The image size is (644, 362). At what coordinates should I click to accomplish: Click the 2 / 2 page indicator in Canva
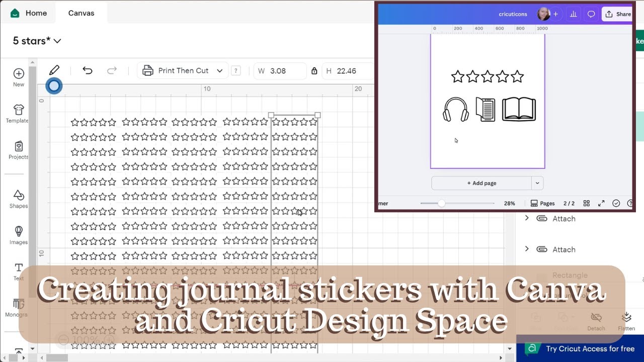pos(569,204)
